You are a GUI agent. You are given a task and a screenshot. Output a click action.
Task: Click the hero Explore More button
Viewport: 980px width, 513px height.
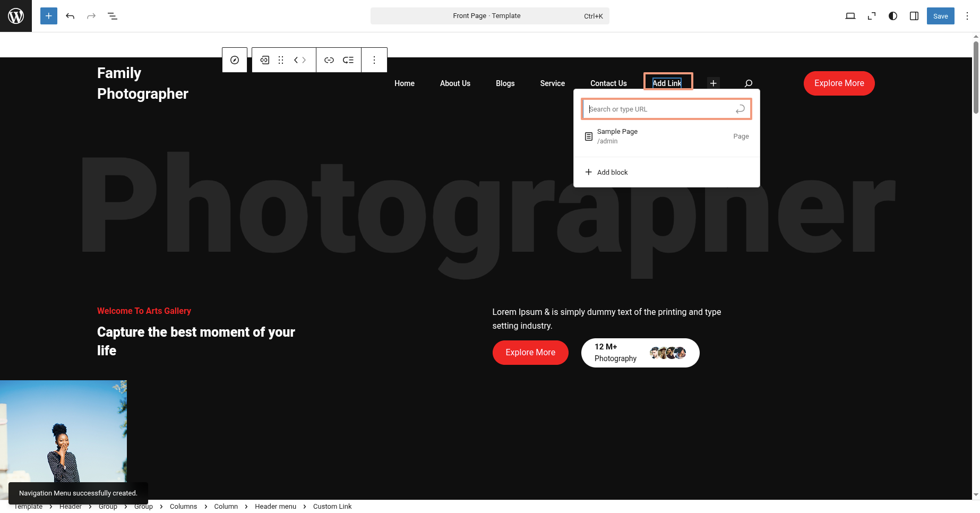(x=530, y=353)
